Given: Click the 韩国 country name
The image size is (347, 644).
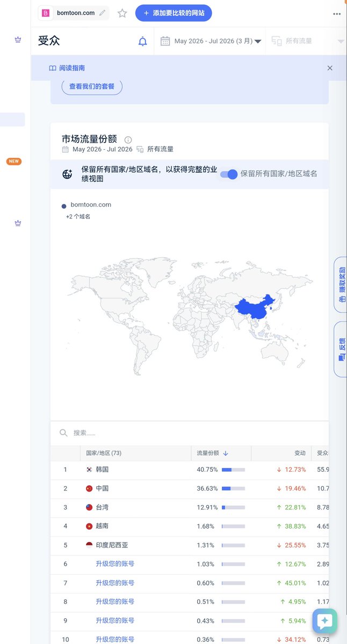Looking at the screenshot, I should pos(102,470).
